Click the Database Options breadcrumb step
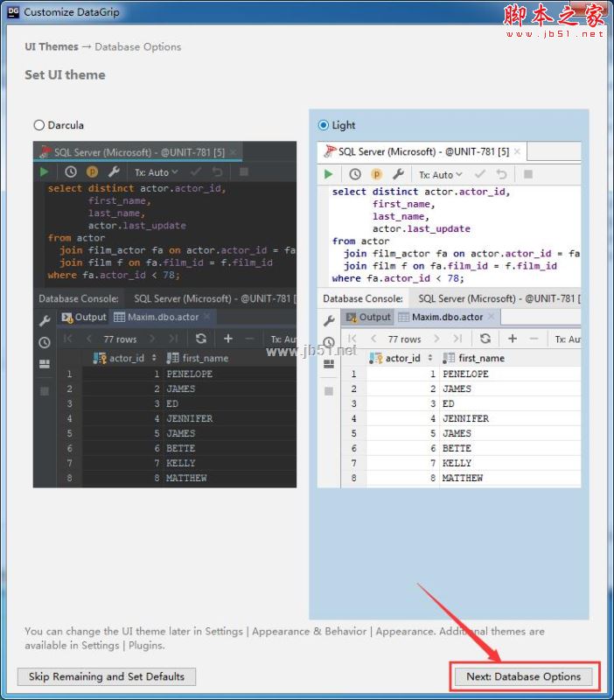The image size is (614, 700). pos(138,47)
